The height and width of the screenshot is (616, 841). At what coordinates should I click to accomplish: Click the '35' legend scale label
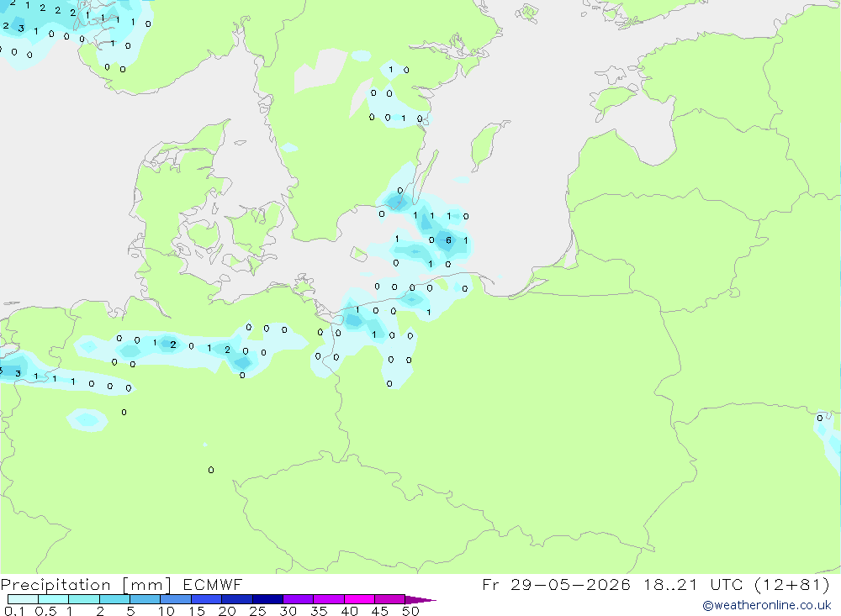(319, 611)
